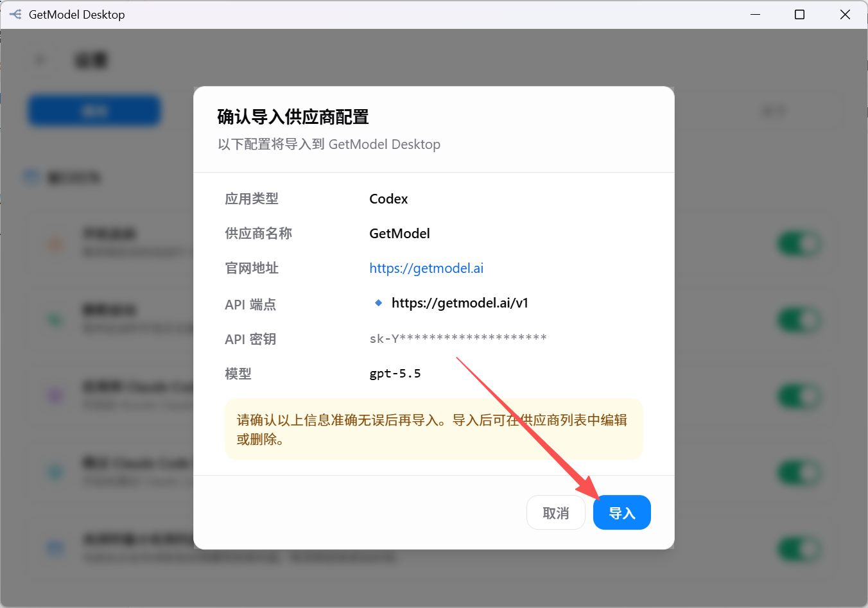
Task: Click the GetModel Desktop app icon in title bar
Action: [15, 14]
